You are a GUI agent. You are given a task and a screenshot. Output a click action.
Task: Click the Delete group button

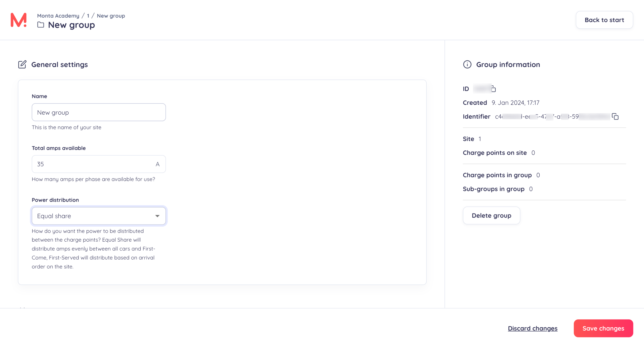(491, 215)
